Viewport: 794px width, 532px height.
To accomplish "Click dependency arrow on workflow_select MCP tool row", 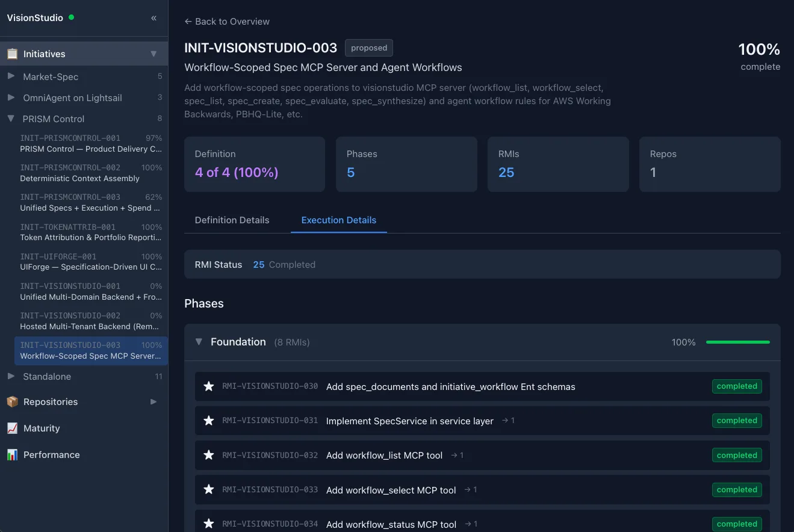I will pos(470,490).
